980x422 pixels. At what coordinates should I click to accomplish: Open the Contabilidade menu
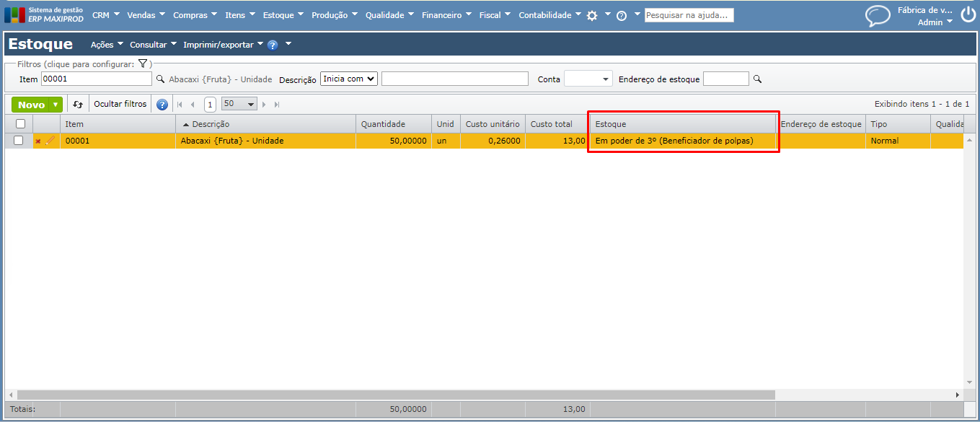550,15
